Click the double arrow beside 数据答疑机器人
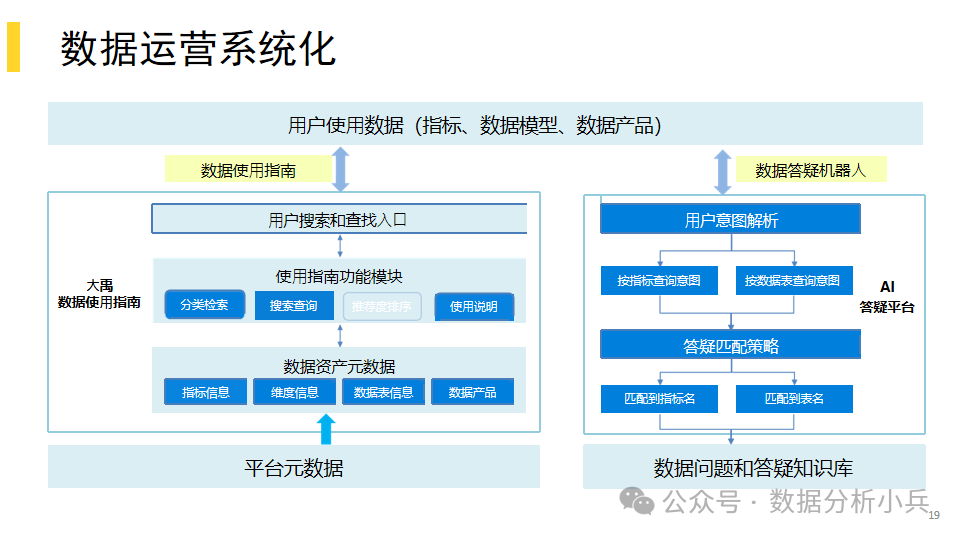 pos(723,172)
